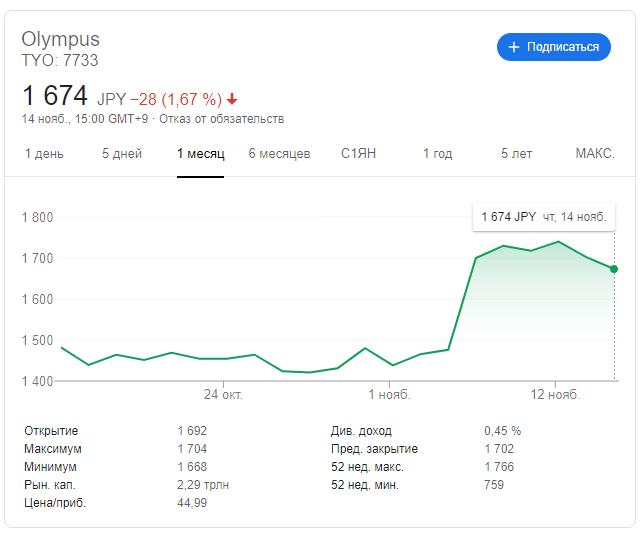Select the 1 год tab

click(x=437, y=154)
